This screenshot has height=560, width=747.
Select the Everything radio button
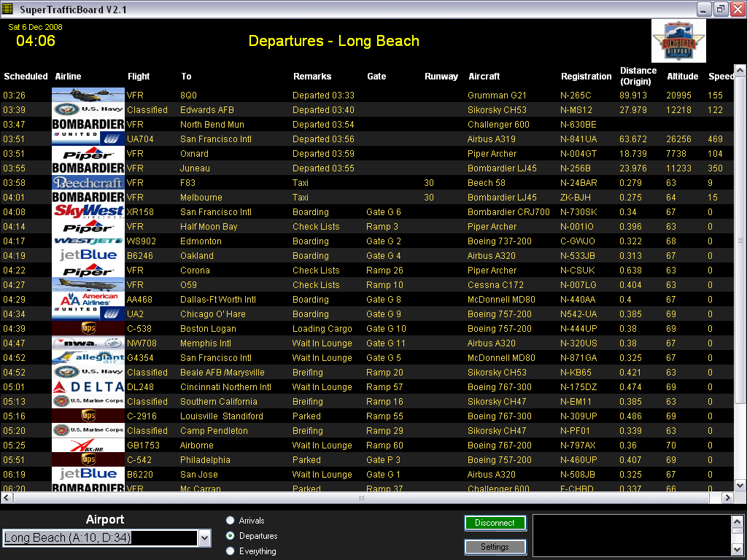click(231, 551)
